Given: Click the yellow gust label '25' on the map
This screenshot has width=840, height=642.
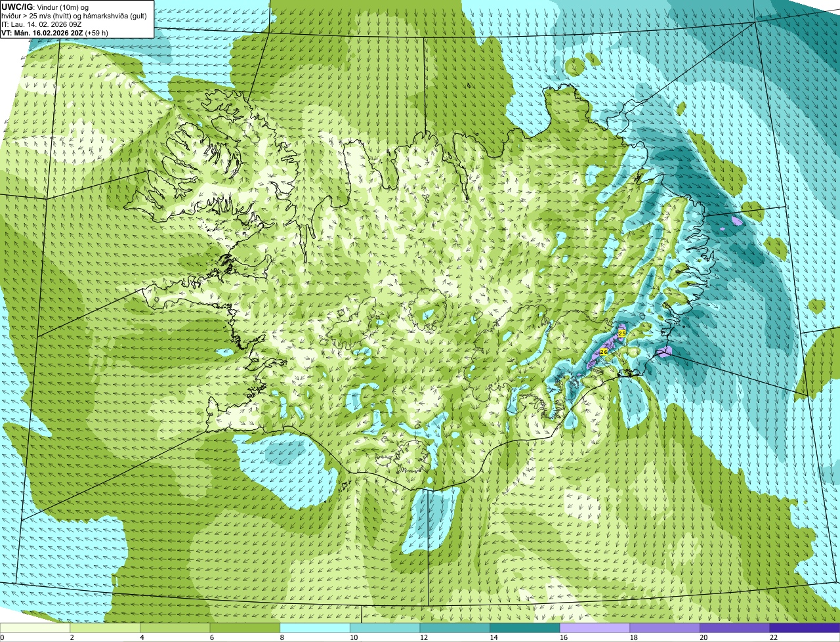Looking at the screenshot, I should pyautogui.click(x=621, y=333).
